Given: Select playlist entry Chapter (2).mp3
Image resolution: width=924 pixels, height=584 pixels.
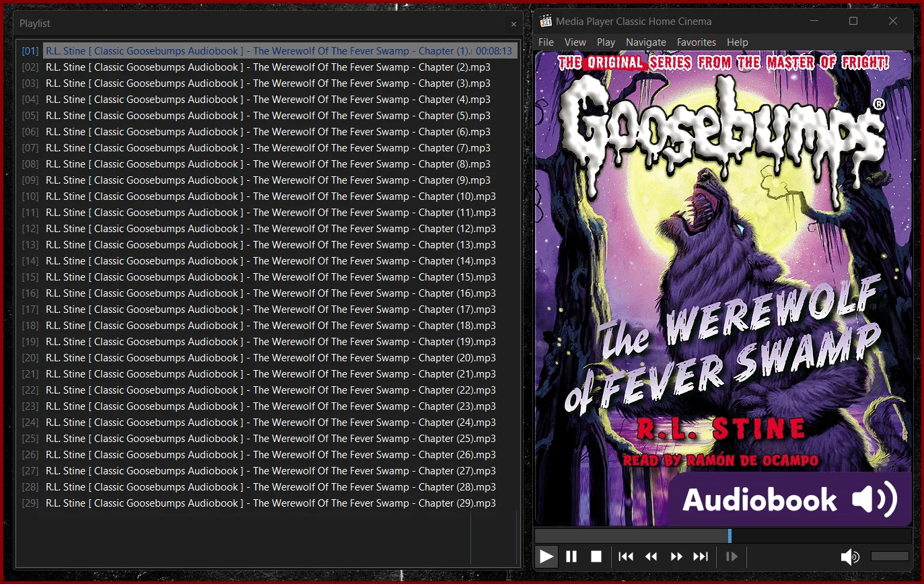Looking at the screenshot, I should [x=268, y=67].
